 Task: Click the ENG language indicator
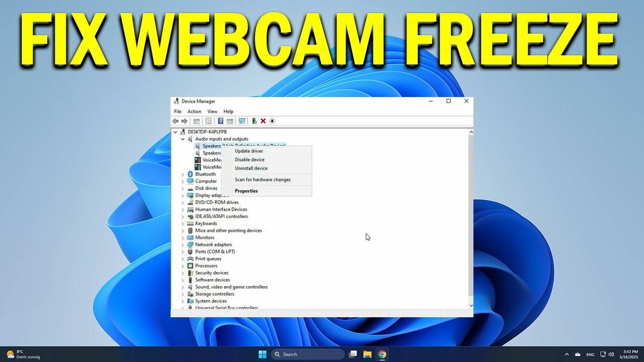click(591, 354)
